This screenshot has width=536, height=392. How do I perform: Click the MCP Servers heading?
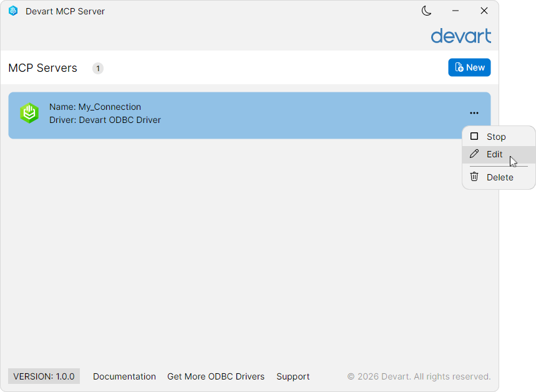click(x=42, y=68)
